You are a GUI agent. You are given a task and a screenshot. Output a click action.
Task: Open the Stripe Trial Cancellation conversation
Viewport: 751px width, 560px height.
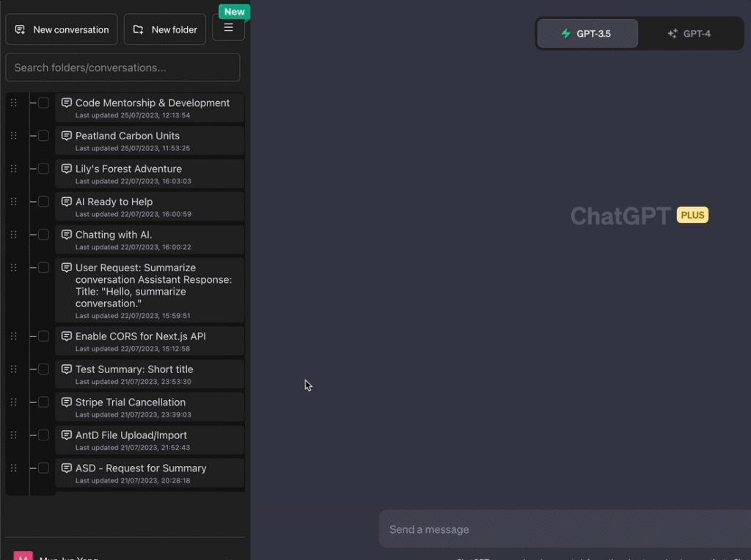click(x=131, y=402)
